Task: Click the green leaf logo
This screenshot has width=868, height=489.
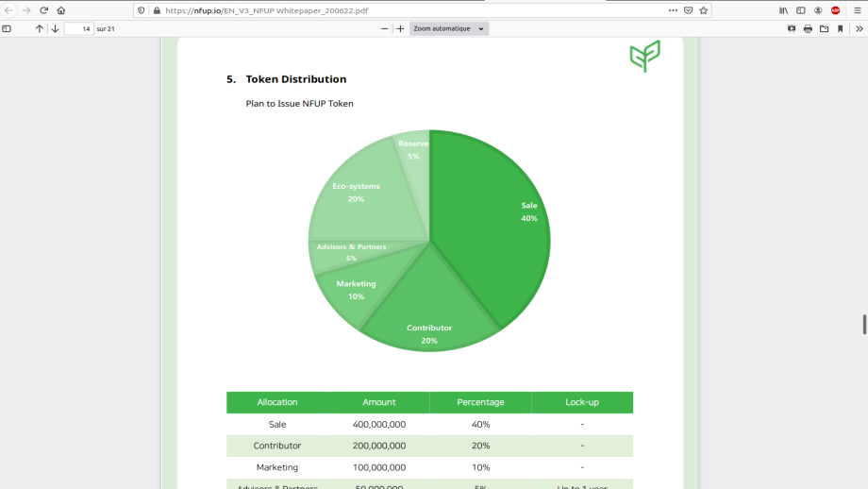Action: (x=645, y=56)
